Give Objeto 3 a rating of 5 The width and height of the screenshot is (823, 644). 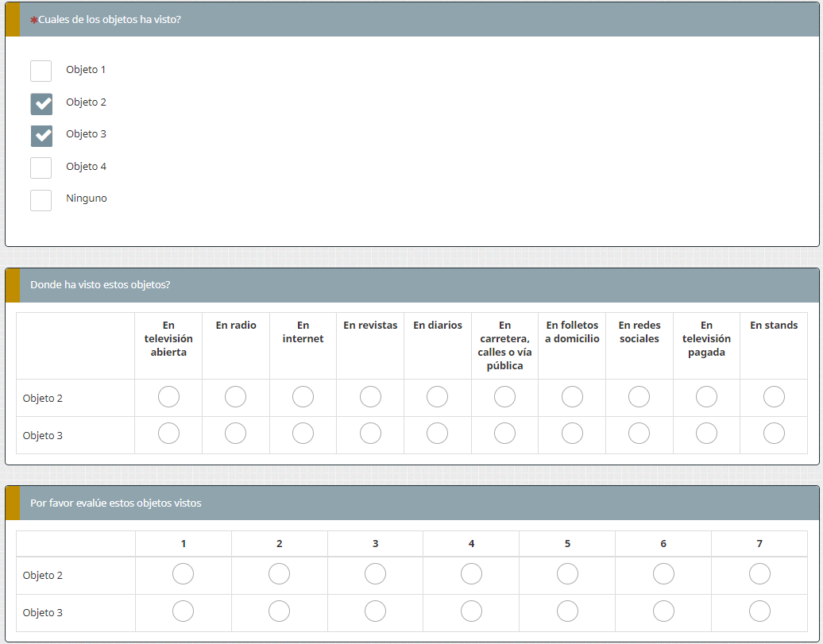pos(567,611)
